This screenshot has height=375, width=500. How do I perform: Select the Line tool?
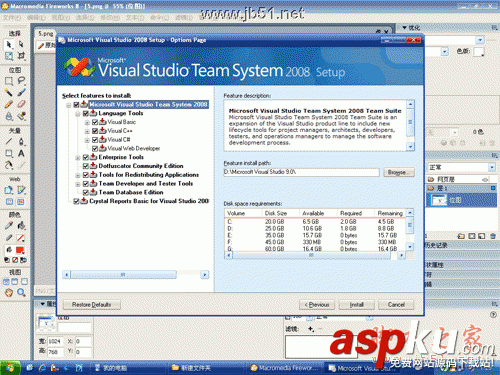[x=9, y=141]
